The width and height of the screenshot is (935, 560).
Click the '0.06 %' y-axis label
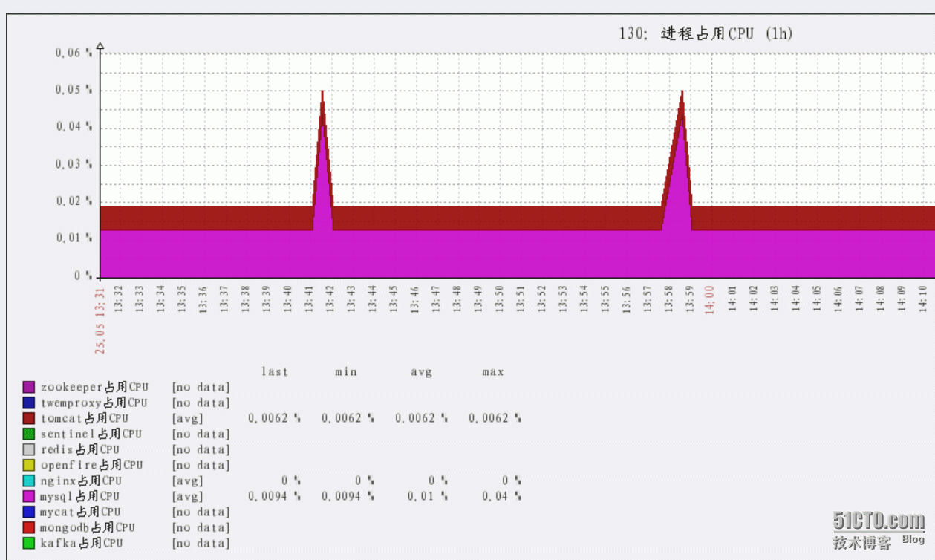[x=74, y=53]
